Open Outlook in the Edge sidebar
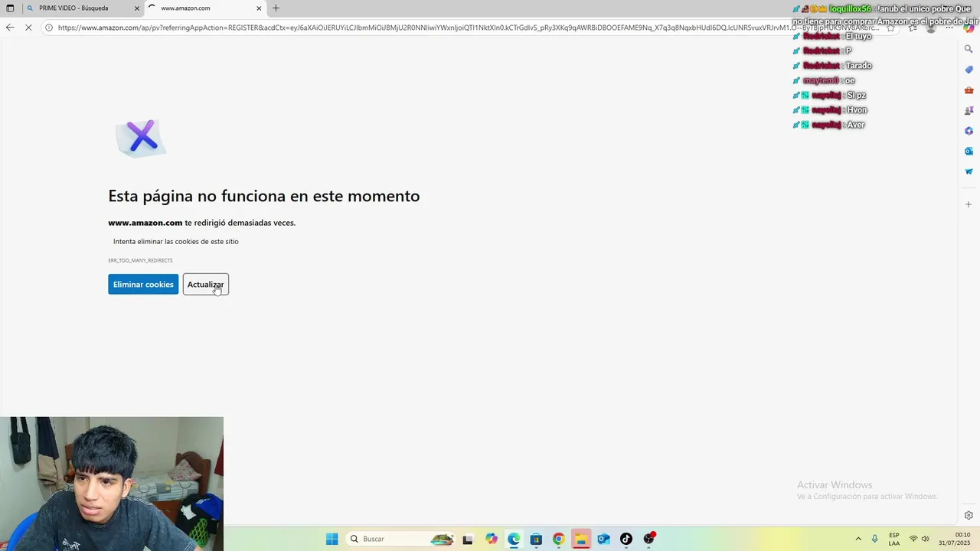980x551 pixels. point(969,152)
